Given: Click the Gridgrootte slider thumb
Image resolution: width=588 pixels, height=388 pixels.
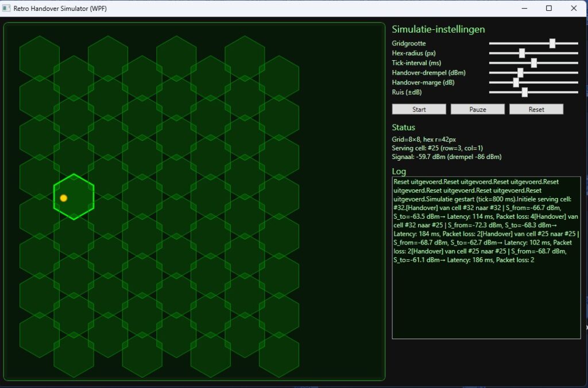Looking at the screenshot, I should [552, 43].
